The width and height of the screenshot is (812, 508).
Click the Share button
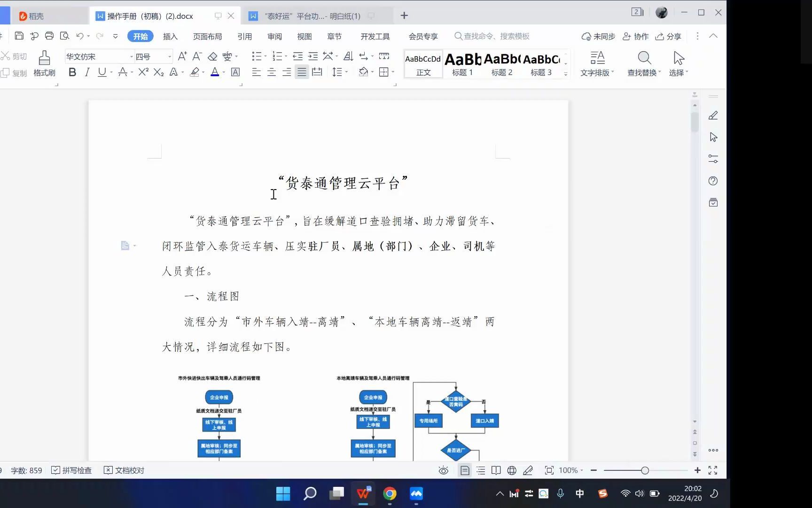[x=668, y=36]
